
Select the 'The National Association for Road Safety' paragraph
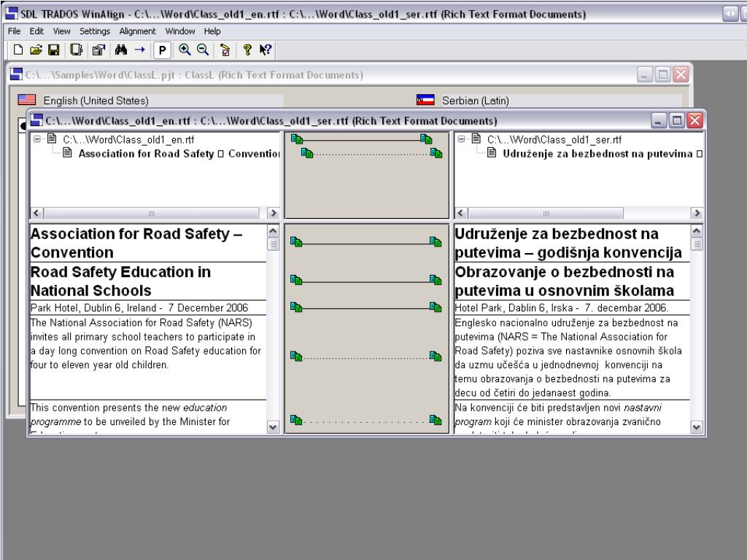point(147,357)
